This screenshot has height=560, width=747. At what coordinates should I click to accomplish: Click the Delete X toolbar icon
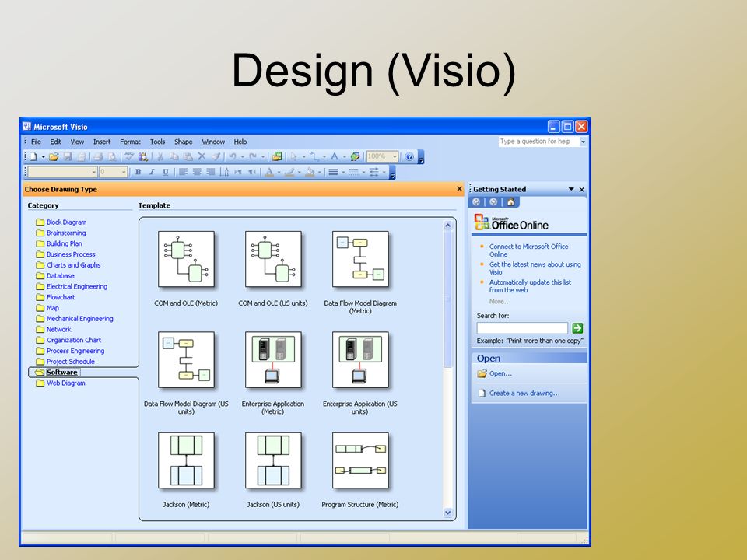coord(202,156)
